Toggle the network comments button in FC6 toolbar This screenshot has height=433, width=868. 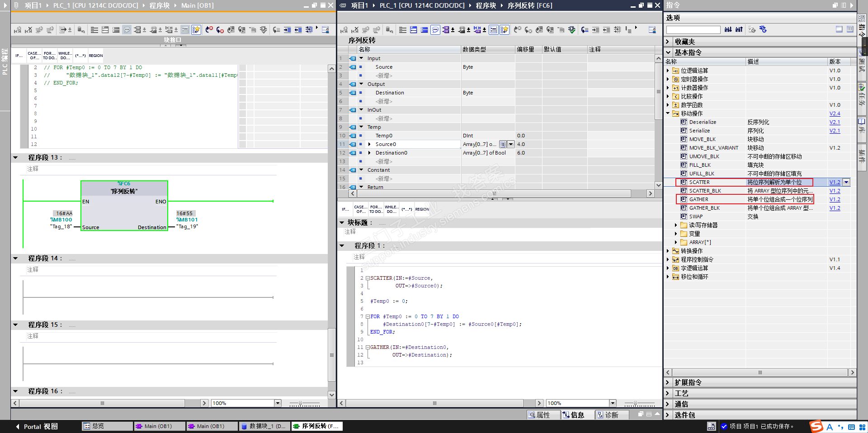pyautogui.click(x=435, y=30)
